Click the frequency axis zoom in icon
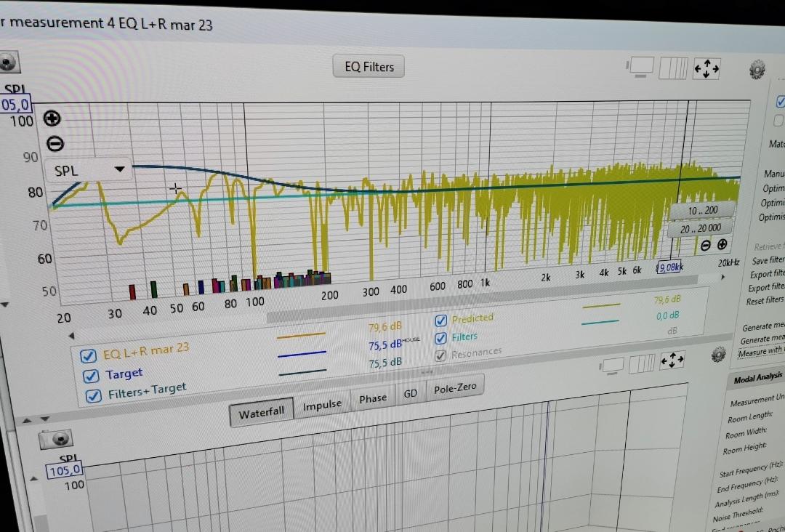The image size is (785, 532). coord(722,245)
